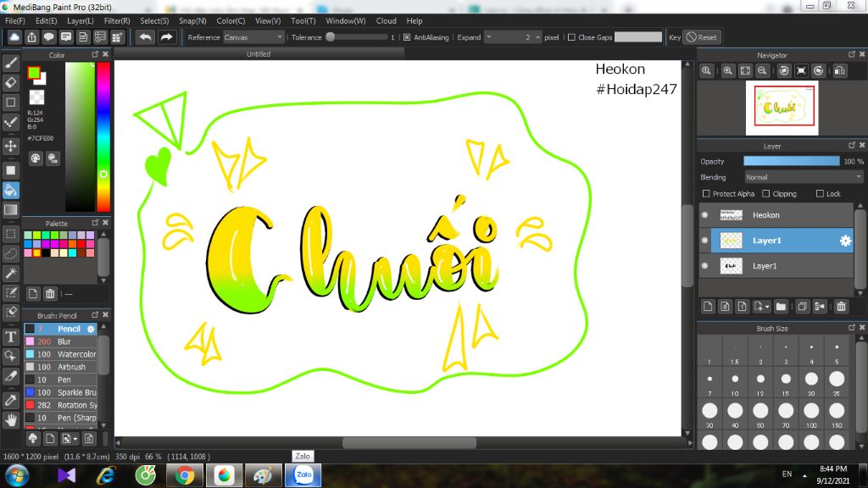Choose the Watercolor brush
868x488 pixels.
click(61, 354)
